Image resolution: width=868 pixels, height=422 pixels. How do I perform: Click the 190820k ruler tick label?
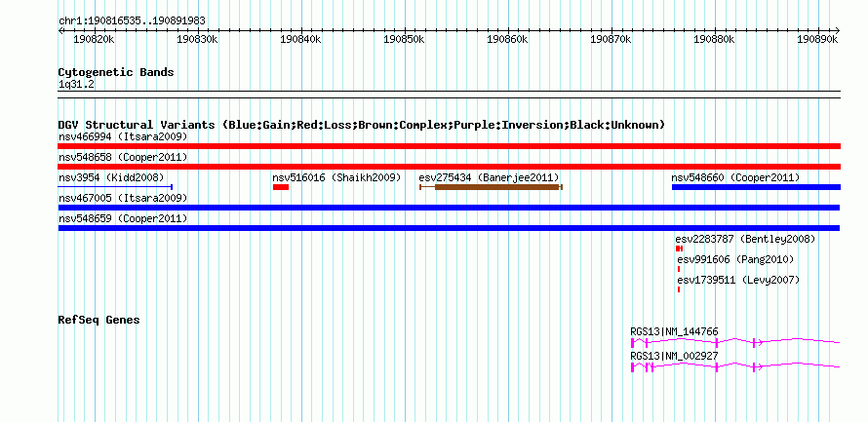94,40
